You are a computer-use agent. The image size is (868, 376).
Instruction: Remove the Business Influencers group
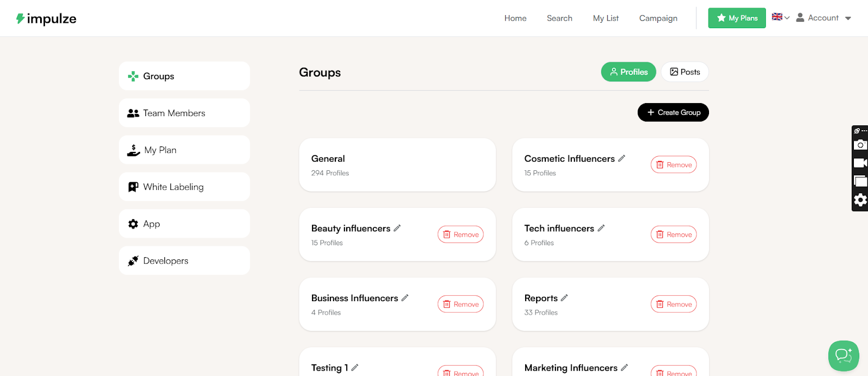point(461,304)
